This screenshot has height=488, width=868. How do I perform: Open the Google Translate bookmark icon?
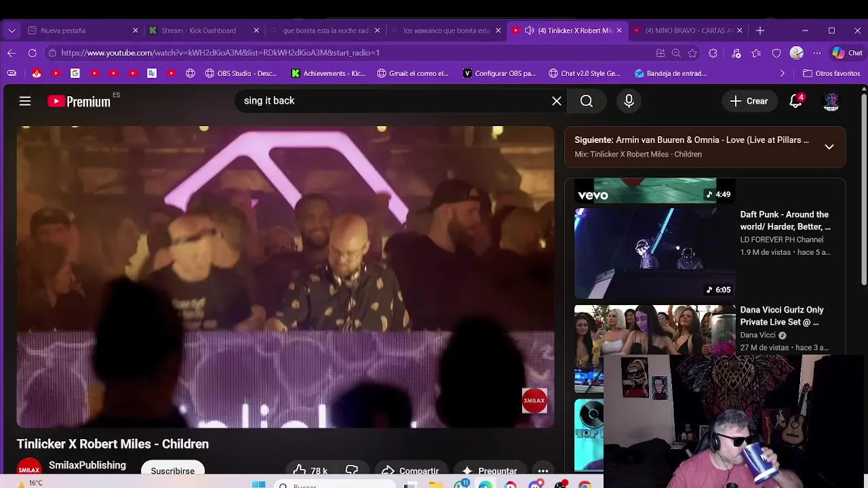(152, 73)
